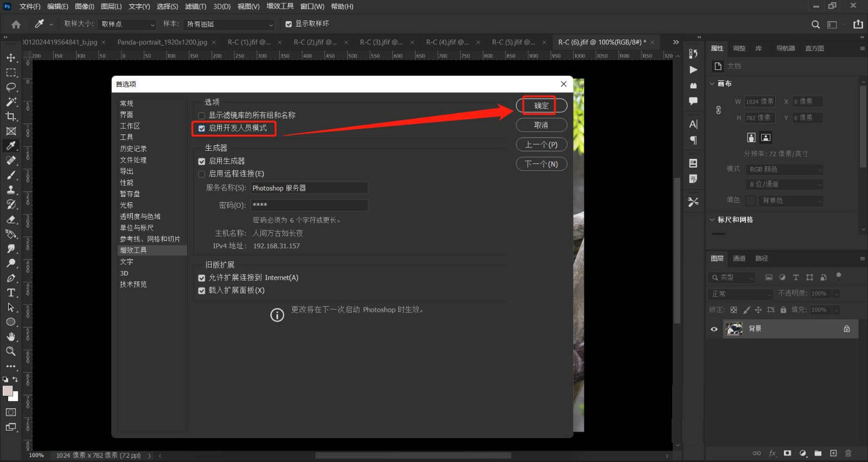Hide the 背景 layer visibility eye
Screen dimensions: 868x462
click(x=714, y=329)
